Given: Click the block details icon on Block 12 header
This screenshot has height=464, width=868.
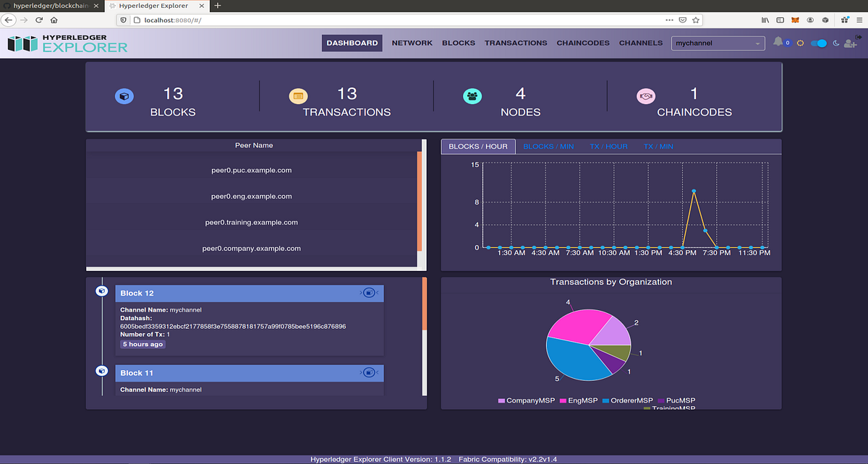Looking at the screenshot, I should point(369,293).
